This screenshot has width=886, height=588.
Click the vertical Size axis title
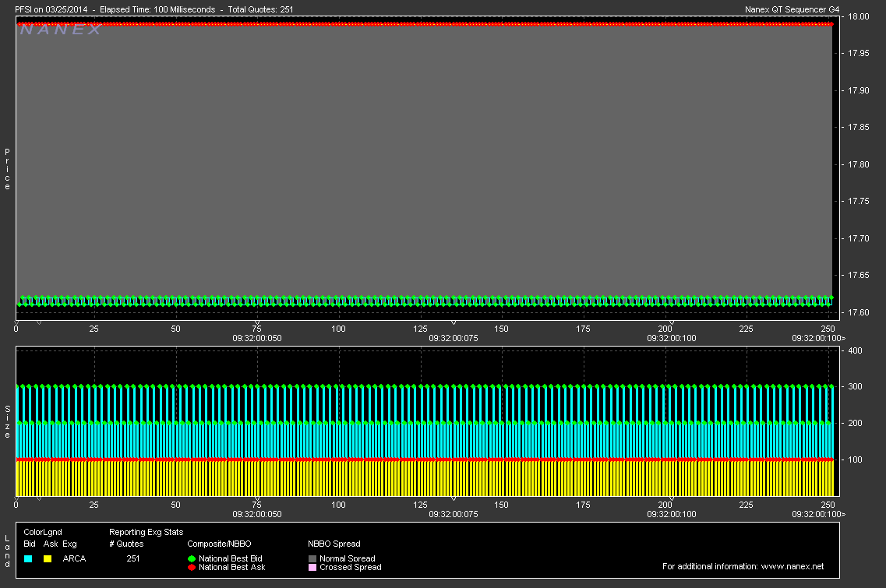pyautogui.click(x=7, y=422)
